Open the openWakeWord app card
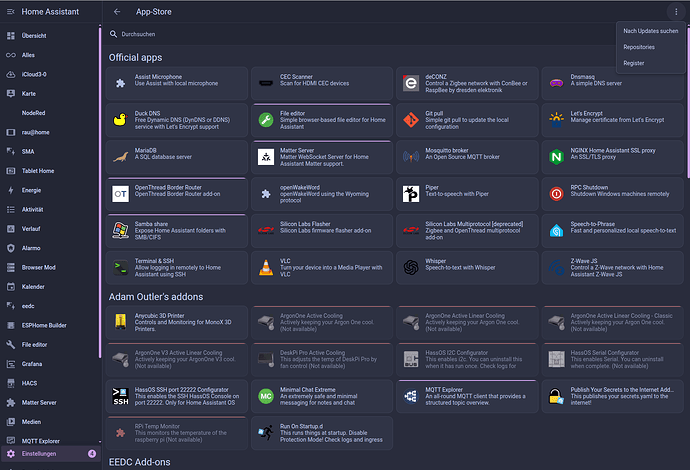This screenshot has width=690, height=470. (322, 194)
